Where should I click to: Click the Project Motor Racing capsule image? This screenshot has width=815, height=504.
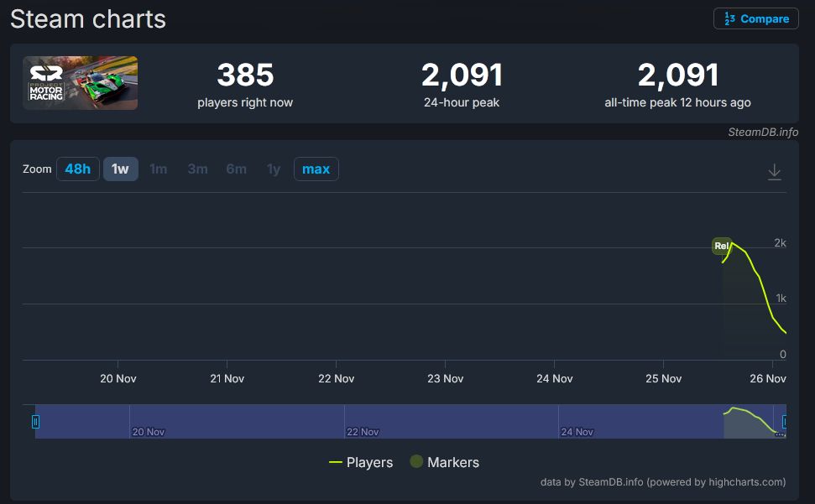(80, 83)
